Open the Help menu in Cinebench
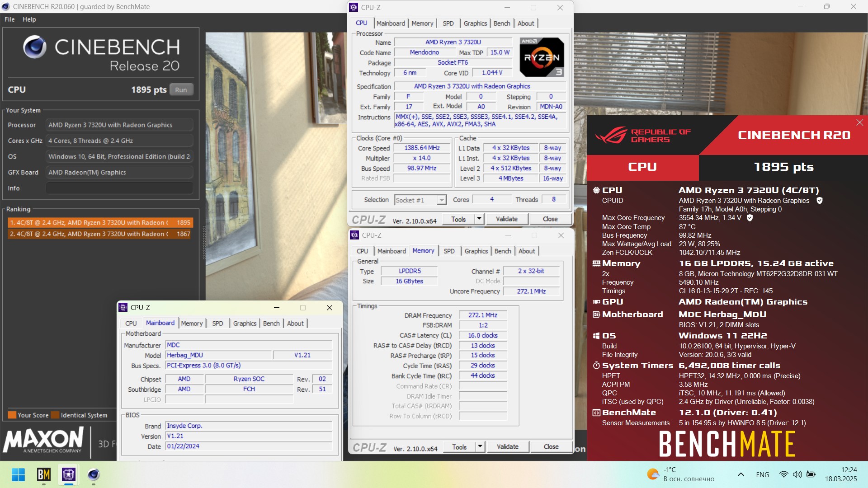 coord(29,19)
